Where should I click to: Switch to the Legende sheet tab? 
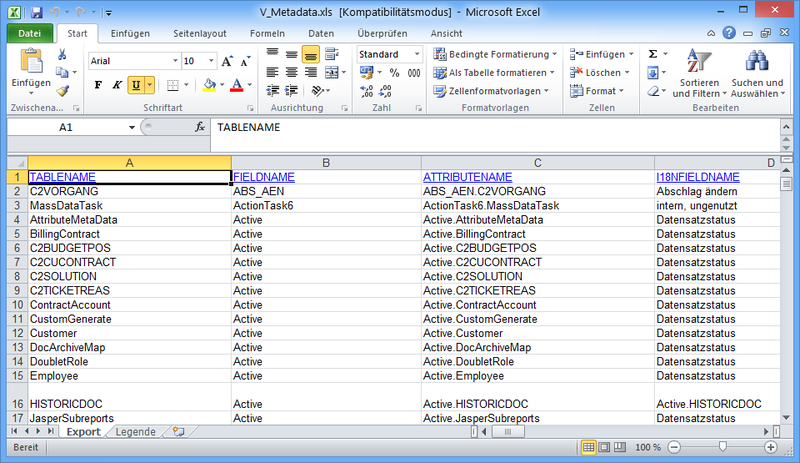pyautogui.click(x=136, y=432)
